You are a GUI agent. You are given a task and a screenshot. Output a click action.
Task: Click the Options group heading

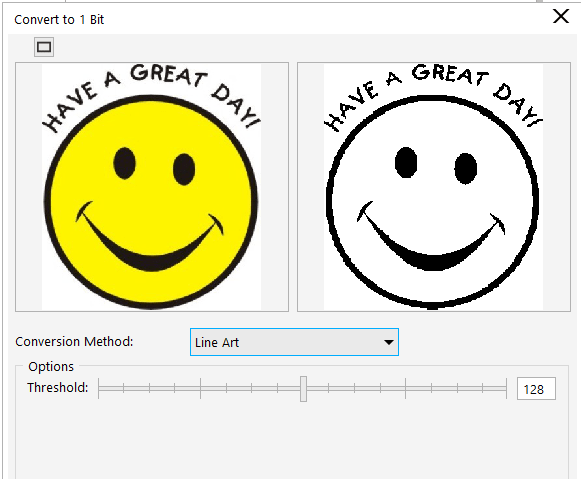click(51, 366)
